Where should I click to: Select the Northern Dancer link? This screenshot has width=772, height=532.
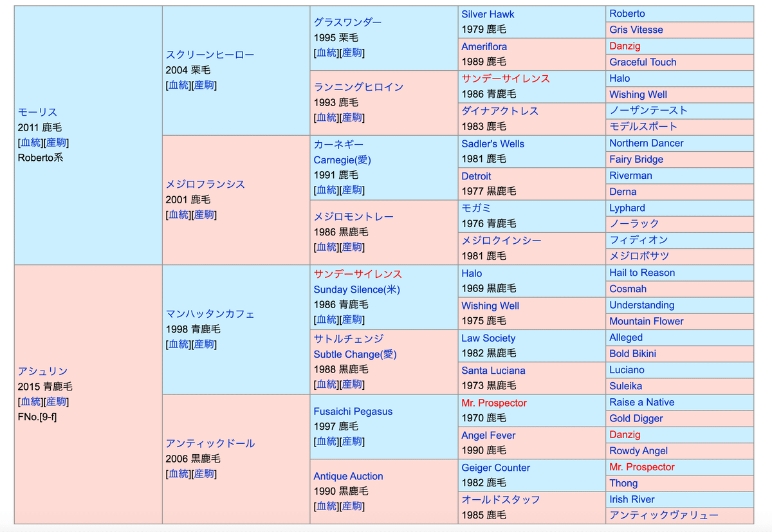[x=646, y=143]
